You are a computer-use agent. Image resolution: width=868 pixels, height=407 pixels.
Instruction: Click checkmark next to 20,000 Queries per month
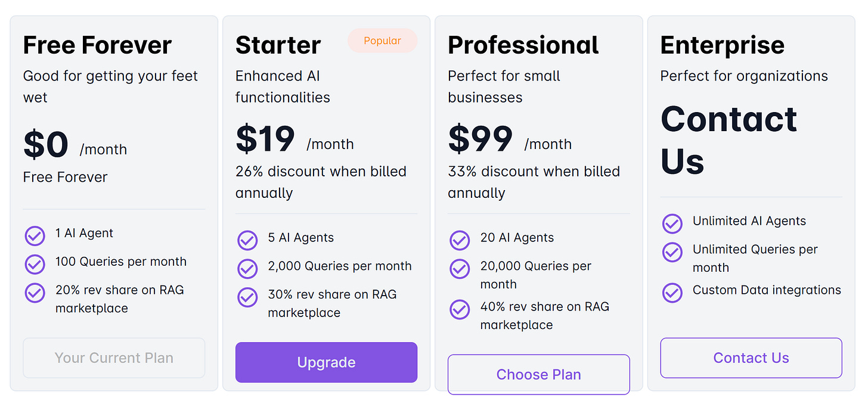pos(460,269)
